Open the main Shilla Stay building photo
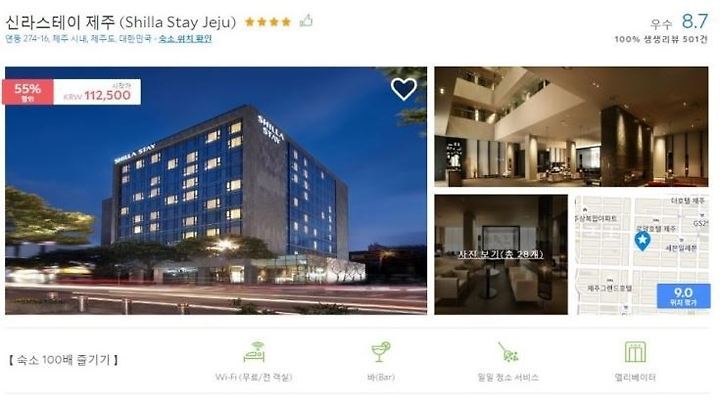720x404 pixels. [216, 191]
